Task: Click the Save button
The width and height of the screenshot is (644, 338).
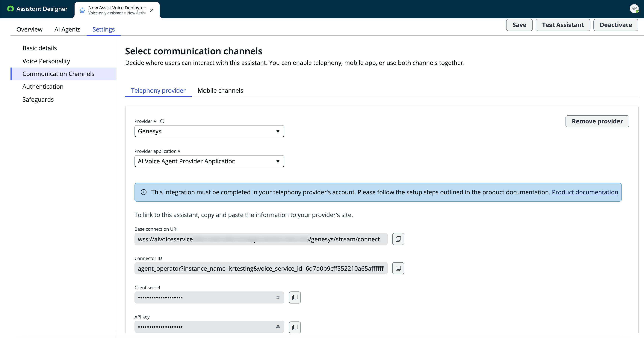Action: click(519, 25)
